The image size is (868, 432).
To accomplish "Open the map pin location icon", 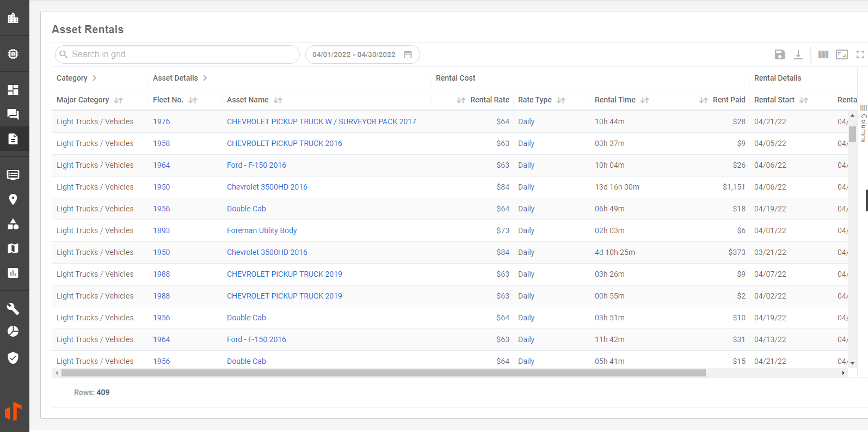I will (13, 199).
